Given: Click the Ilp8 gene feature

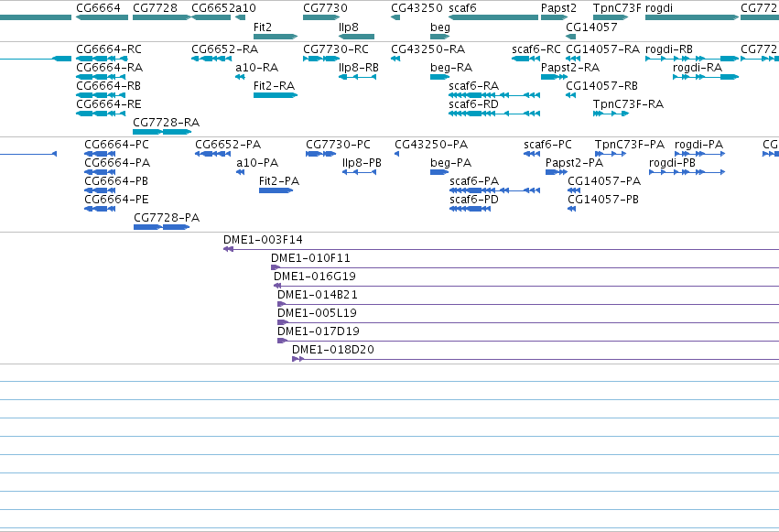Looking at the screenshot, I should [356, 37].
